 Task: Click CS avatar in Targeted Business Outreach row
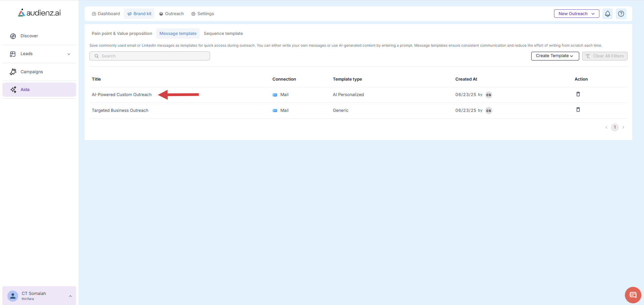point(489,111)
